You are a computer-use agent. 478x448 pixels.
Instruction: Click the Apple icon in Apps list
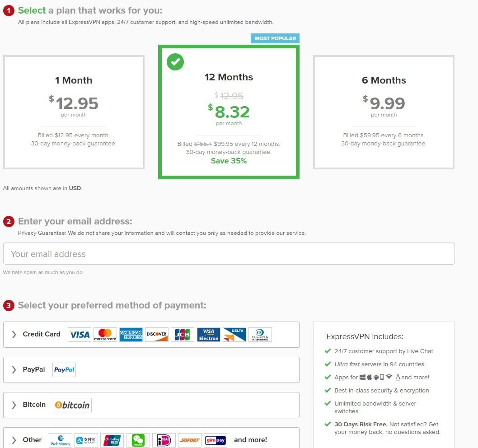coord(369,377)
